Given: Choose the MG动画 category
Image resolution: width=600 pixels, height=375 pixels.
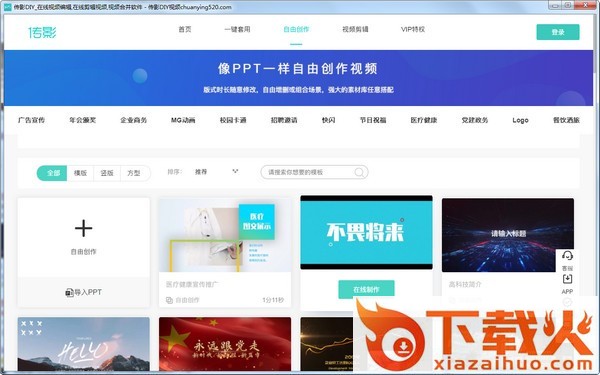Looking at the screenshot, I should tap(183, 120).
